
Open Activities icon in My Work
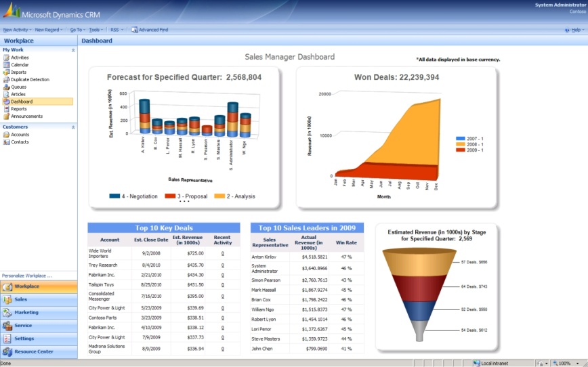(x=6, y=58)
